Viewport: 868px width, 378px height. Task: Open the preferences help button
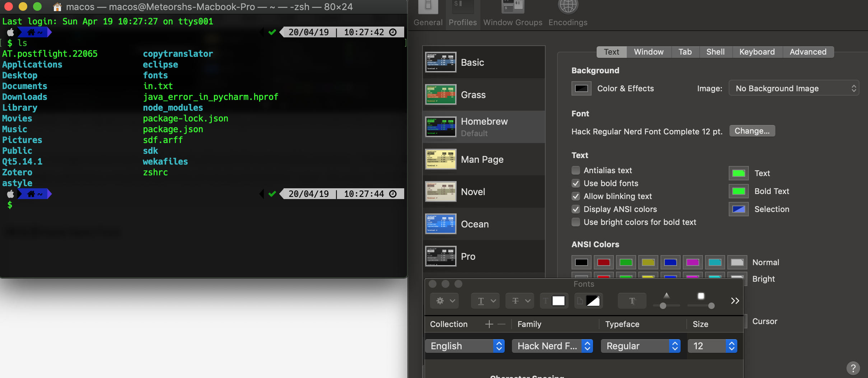click(853, 368)
